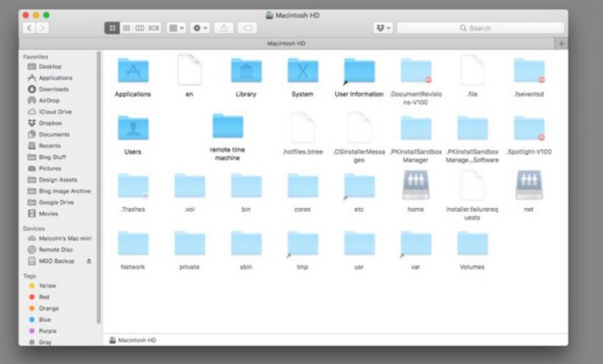The image size is (603, 364).
Task: Select the .Spotlight-V100 folder
Action: tap(530, 128)
